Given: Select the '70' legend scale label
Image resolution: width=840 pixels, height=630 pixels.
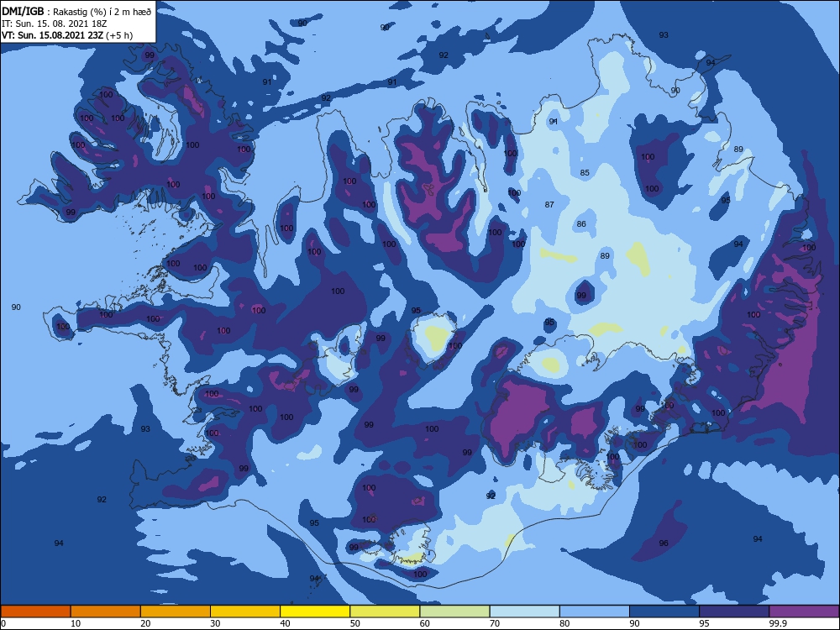Looking at the screenshot, I should pos(495,623).
